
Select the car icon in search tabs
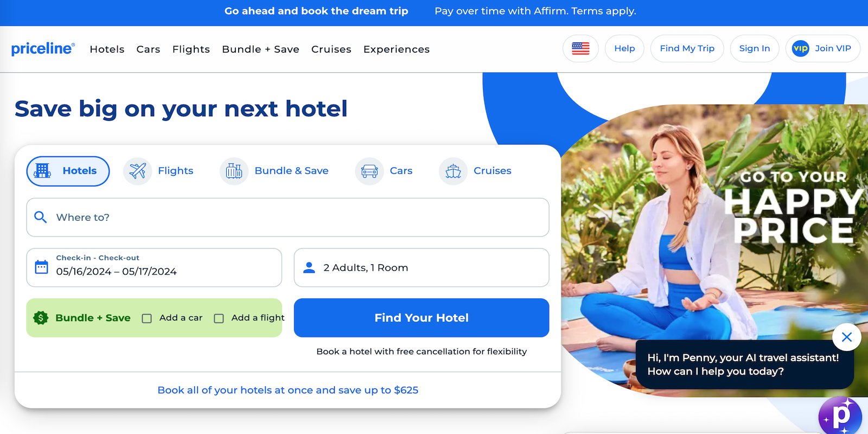click(x=369, y=171)
